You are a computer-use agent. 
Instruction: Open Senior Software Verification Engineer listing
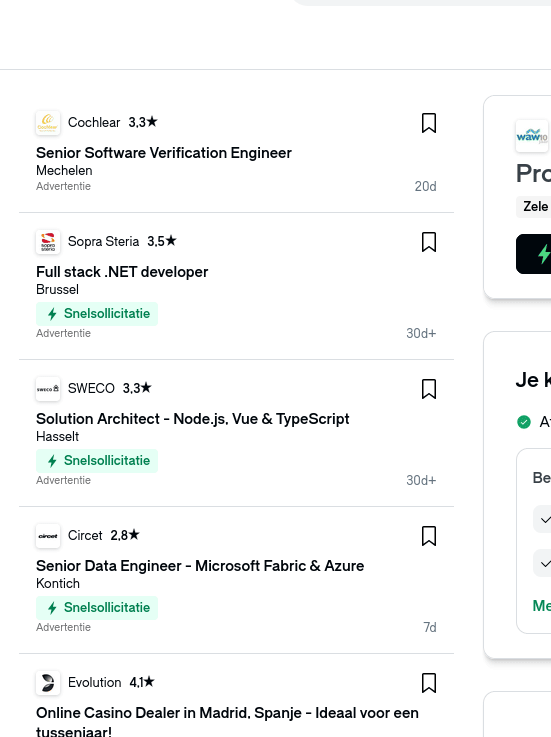coord(164,153)
